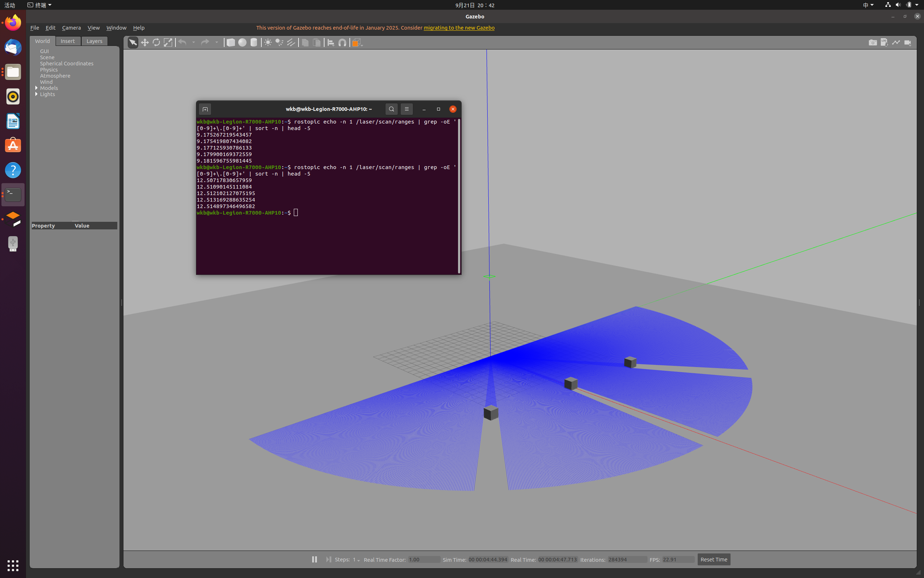
Task: Click the redo arrow in Gazebo toolbar
Action: (205, 42)
